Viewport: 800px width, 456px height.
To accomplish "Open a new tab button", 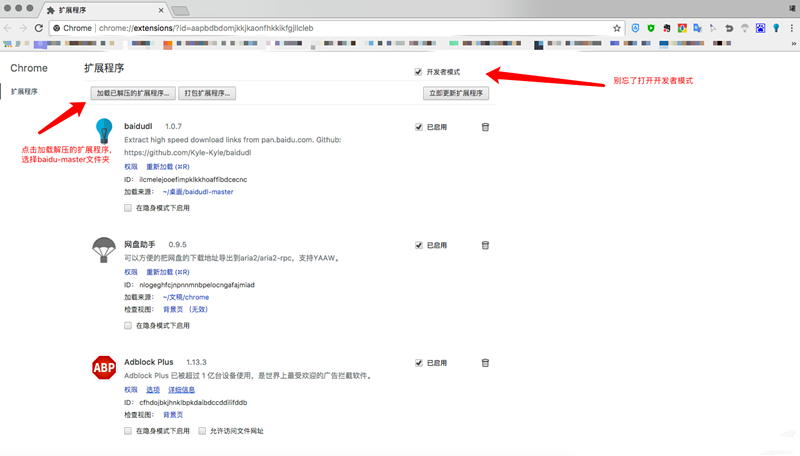I will [x=180, y=10].
